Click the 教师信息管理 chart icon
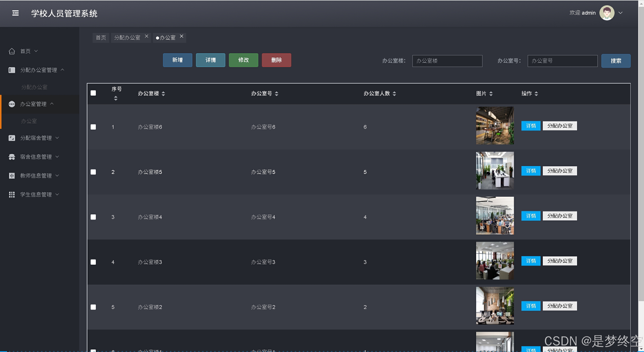 coord(12,176)
